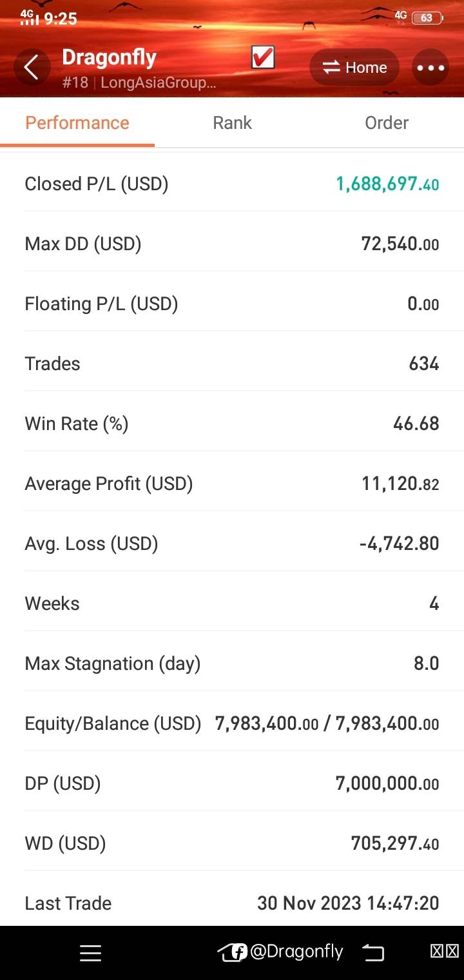Tap the 4G signal strength icon
Screen dimensions: 464x980
coord(29,17)
